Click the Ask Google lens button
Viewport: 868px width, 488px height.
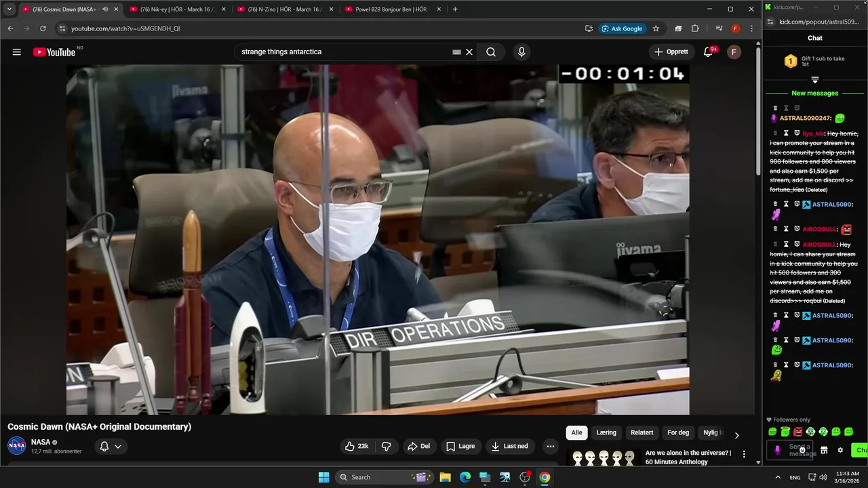(x=622, y=28)
